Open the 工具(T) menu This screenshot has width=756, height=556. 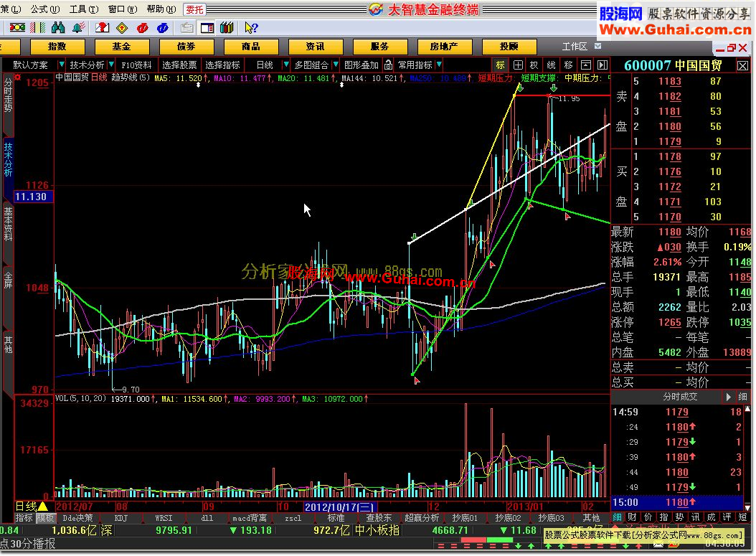tap(84, 9)
